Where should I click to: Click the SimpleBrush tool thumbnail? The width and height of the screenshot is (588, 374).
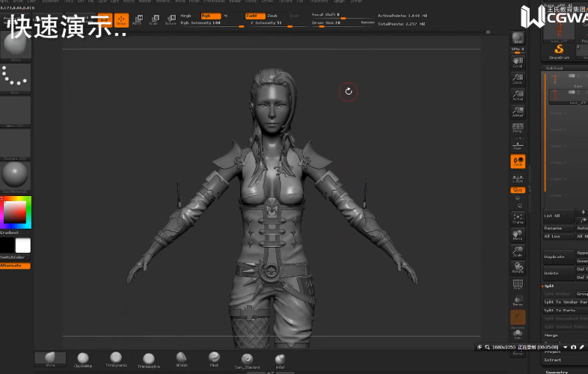[559, 50]
